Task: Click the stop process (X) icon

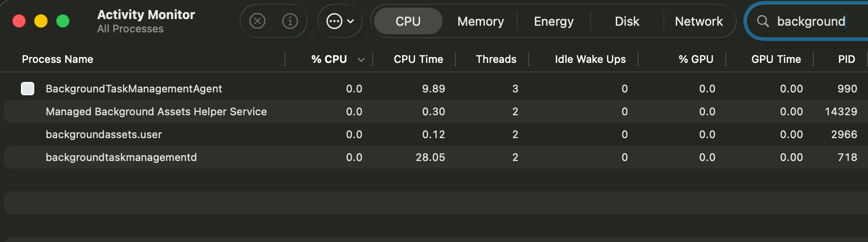Action: click(x=257, y=21)
